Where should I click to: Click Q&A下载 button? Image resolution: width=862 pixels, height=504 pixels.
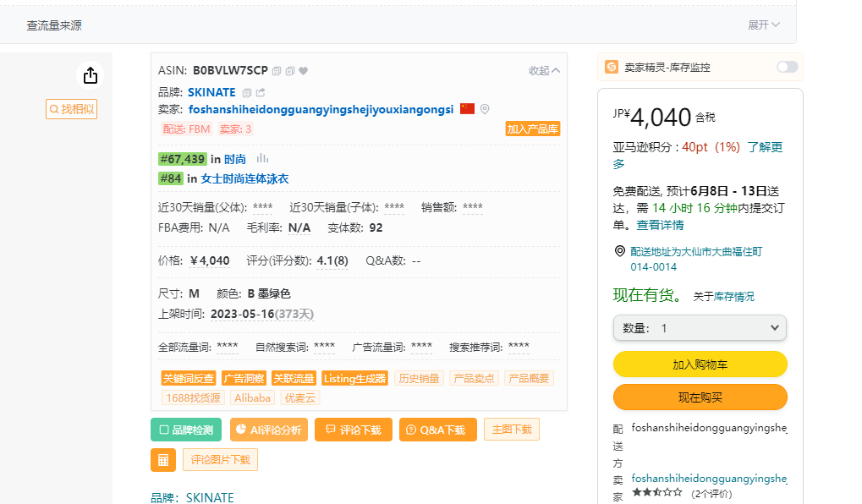coord(437,430)
